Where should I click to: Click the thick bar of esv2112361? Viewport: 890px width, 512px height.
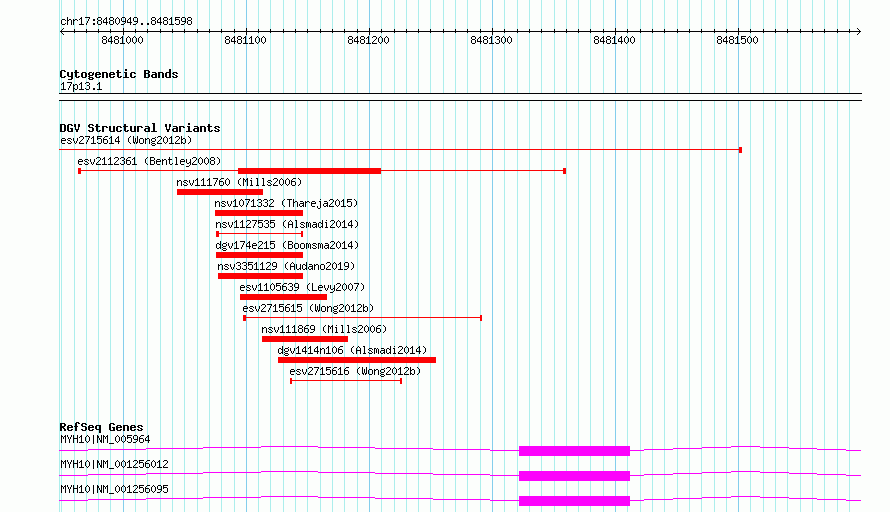tap(309, 171)
